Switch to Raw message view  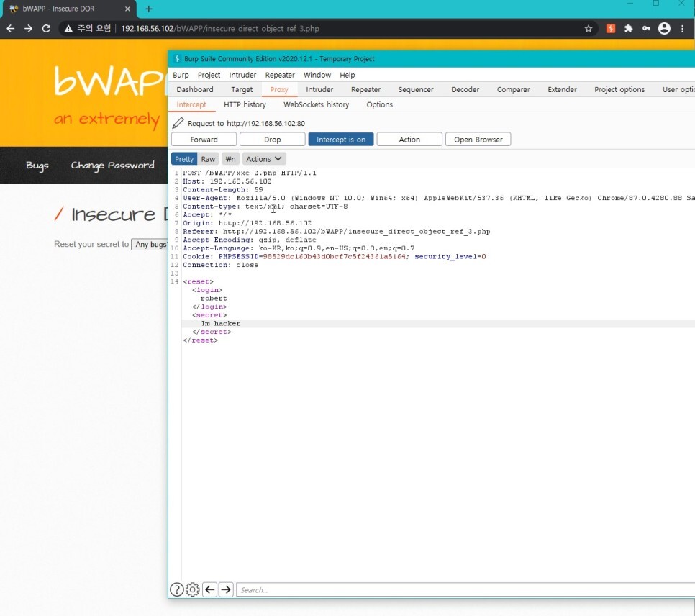click(208, 159)
